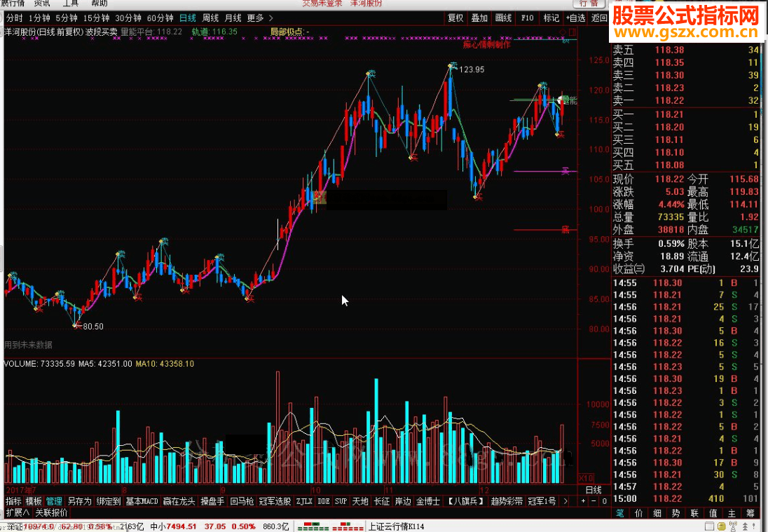The height and width of the screenshot is (532, 768).
Task: Click the list window icon in status bar
Action: click(x=710, y=526)
